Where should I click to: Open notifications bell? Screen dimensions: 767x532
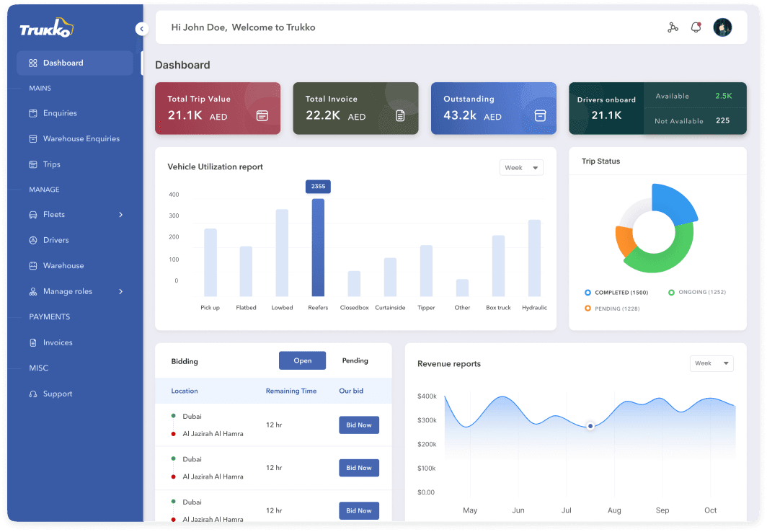pyautogui.click(x=696, y=27)
